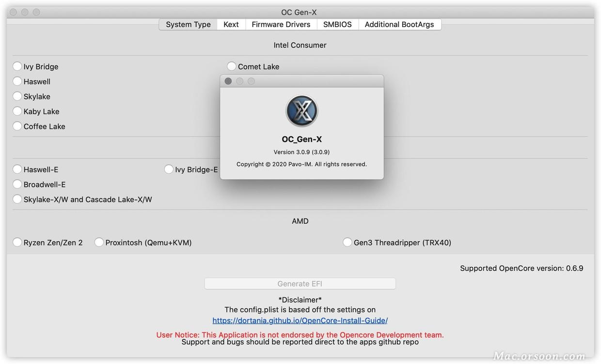Click the *Disclaimer* heading
This screenshot has height=364, width=601.
(300, 300)
